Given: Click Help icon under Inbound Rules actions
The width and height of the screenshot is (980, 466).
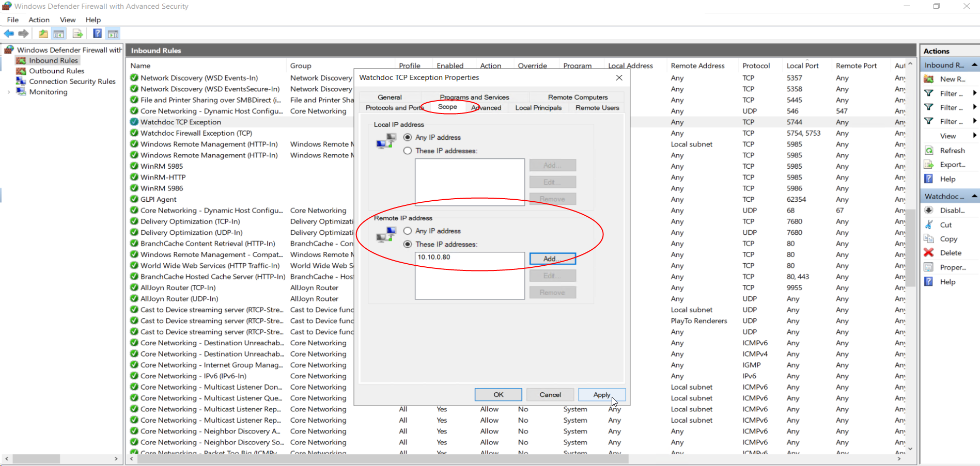Looking at the screenshot, I should 928,179.
